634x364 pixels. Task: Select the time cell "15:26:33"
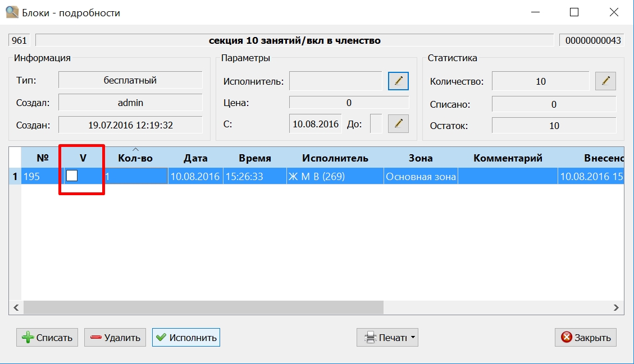point(255,177)
